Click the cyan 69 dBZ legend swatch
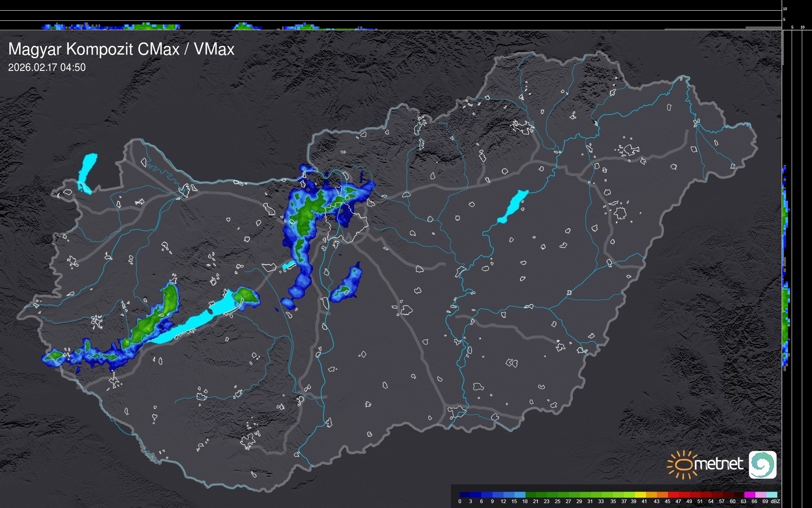This screenshot has height=508, width=812. (772, 495)
